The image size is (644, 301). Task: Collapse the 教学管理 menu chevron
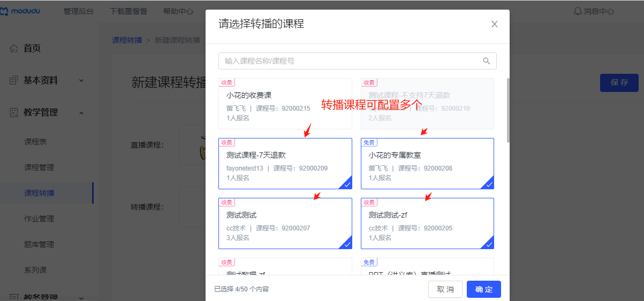(81, 113)
